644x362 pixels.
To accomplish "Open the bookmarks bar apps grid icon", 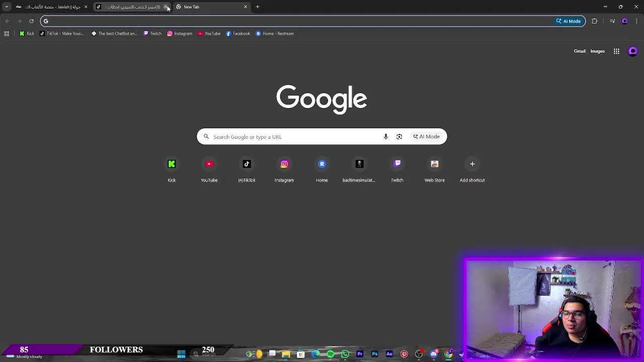I will pos(7,34).
